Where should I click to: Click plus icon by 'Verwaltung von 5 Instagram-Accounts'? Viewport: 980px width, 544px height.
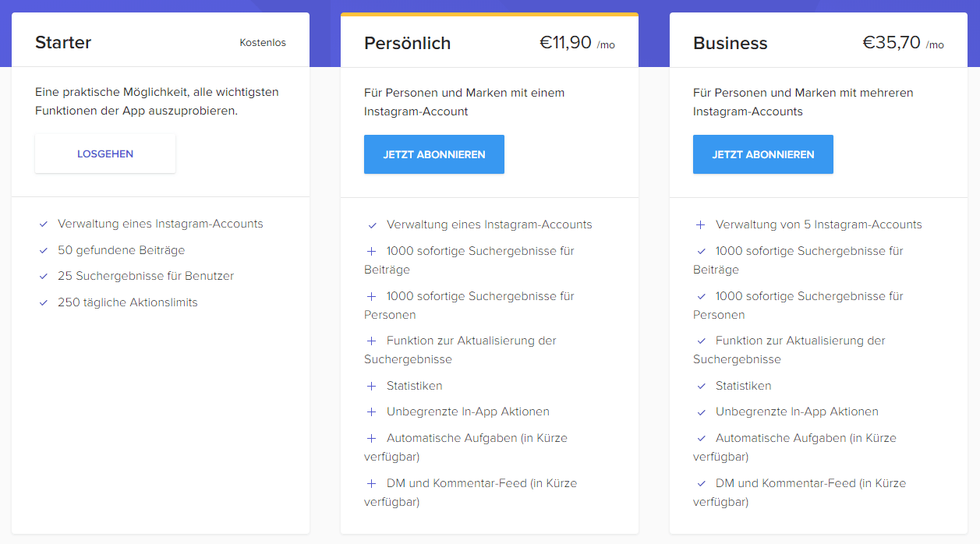pyautogui.click(x=701, y=224)
